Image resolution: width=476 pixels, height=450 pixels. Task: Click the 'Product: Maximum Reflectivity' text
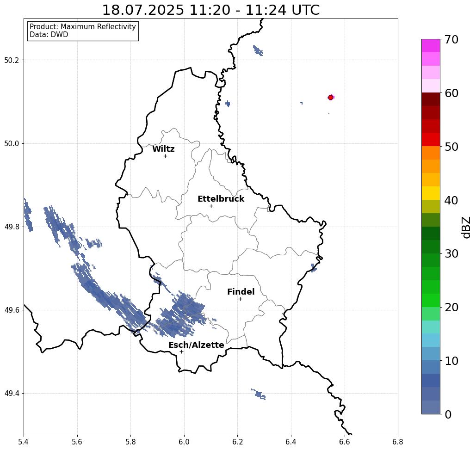[82, 27]
